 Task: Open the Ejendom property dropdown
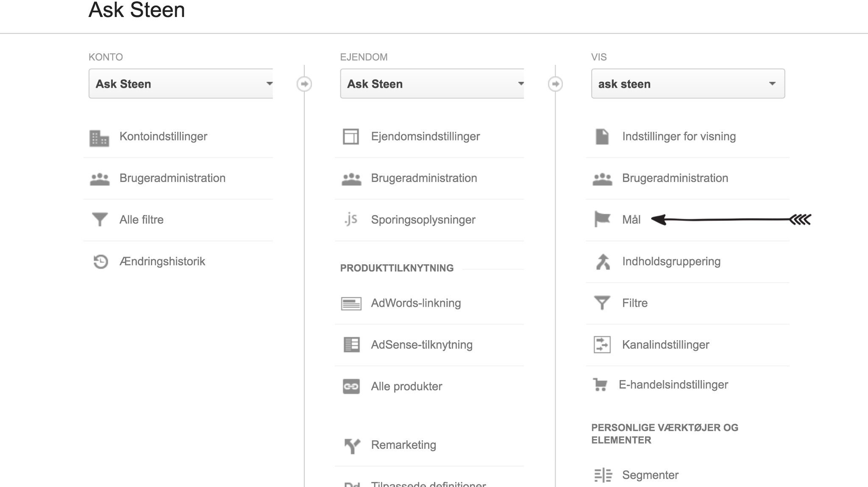432,84
